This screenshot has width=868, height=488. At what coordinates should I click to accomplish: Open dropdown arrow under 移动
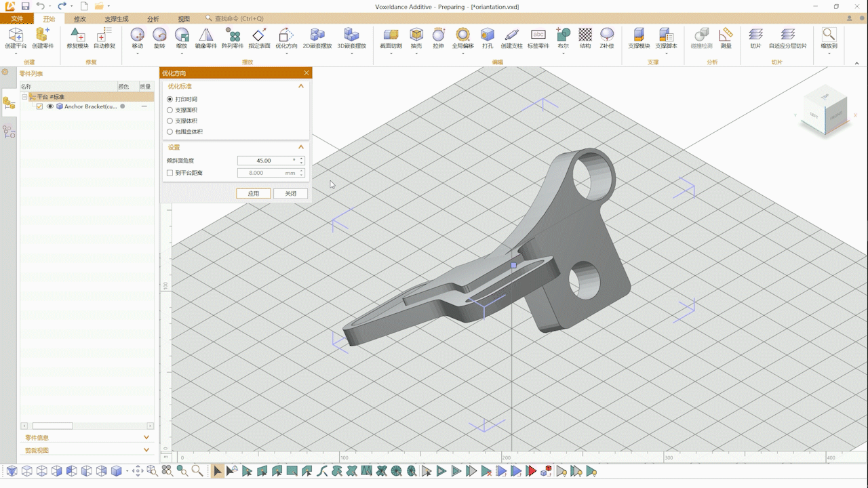coord(137,53)
